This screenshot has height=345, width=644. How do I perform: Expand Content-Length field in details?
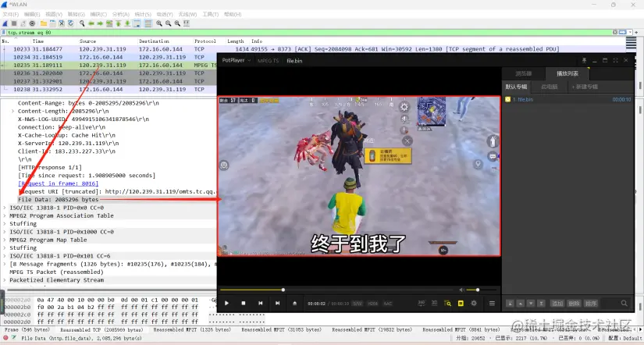pyautogui.click(x=12, y=111)
